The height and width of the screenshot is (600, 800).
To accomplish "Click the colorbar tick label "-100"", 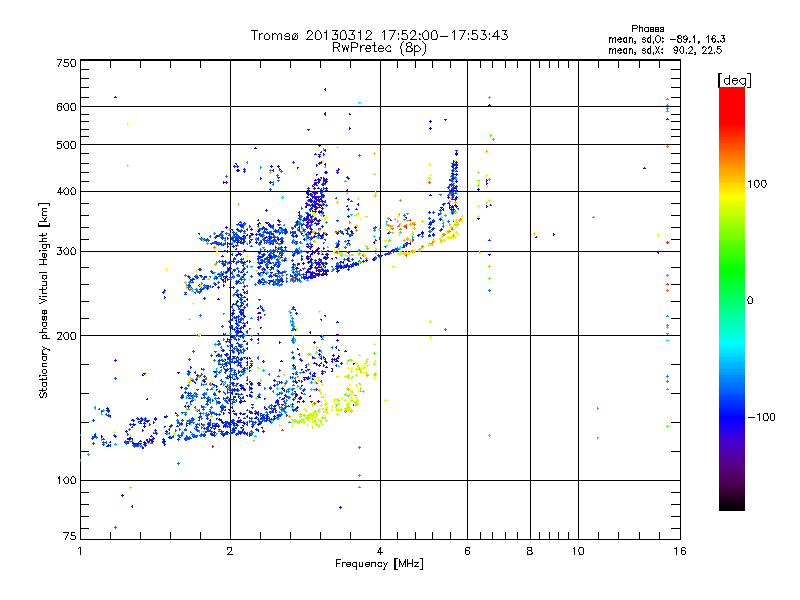I will [761, 417].
